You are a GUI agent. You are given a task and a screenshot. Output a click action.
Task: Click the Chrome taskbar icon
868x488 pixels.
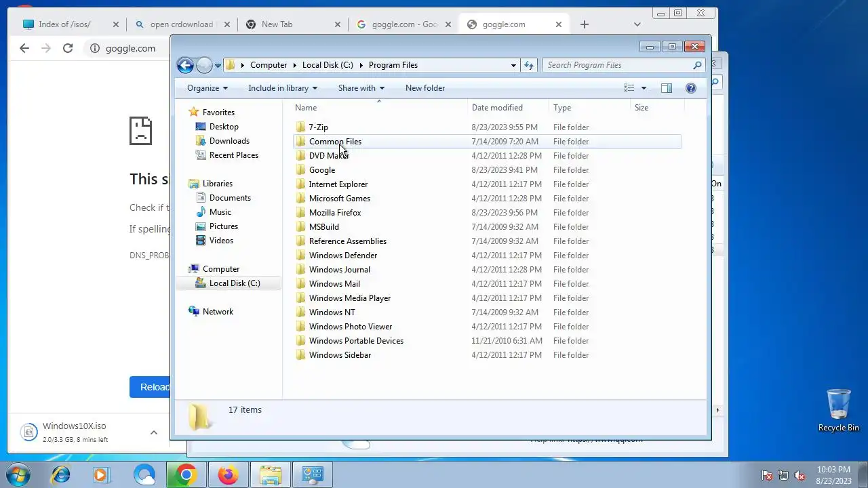pos(186,475)
